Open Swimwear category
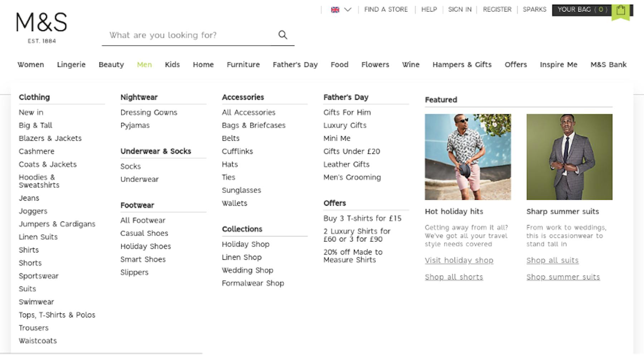644x360 pixels. click(x=36, y=302)
